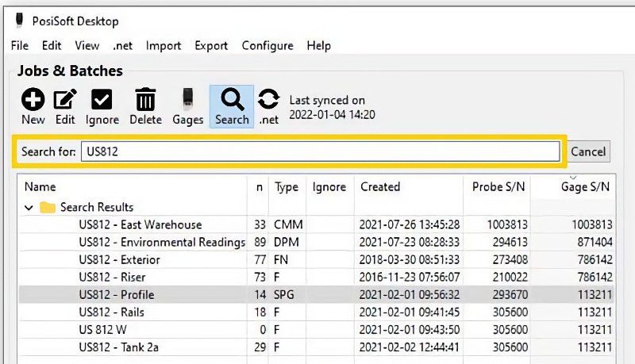The image size is (635, 364).
Task: Click the Ignore checkmark toolbar icon
Action: [x=102, y=100]
